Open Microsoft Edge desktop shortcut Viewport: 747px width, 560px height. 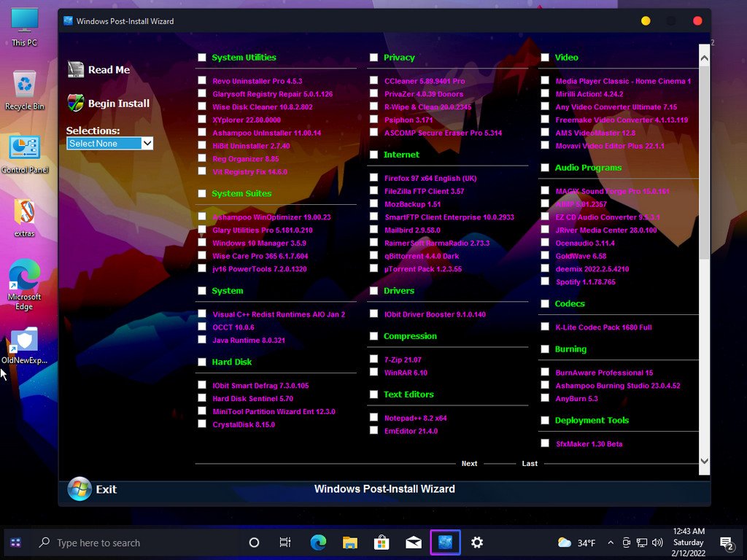click(x=24, y=285)
